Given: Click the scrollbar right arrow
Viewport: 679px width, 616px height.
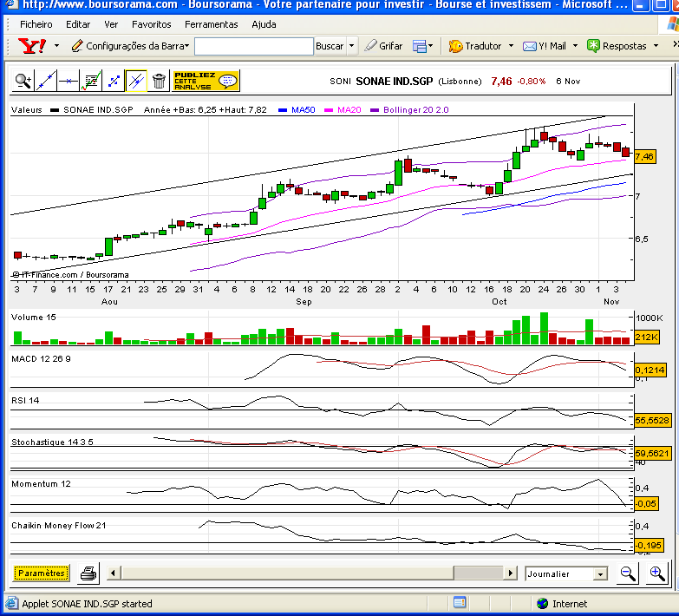Looking at the screenshot, I should [511, 573].
